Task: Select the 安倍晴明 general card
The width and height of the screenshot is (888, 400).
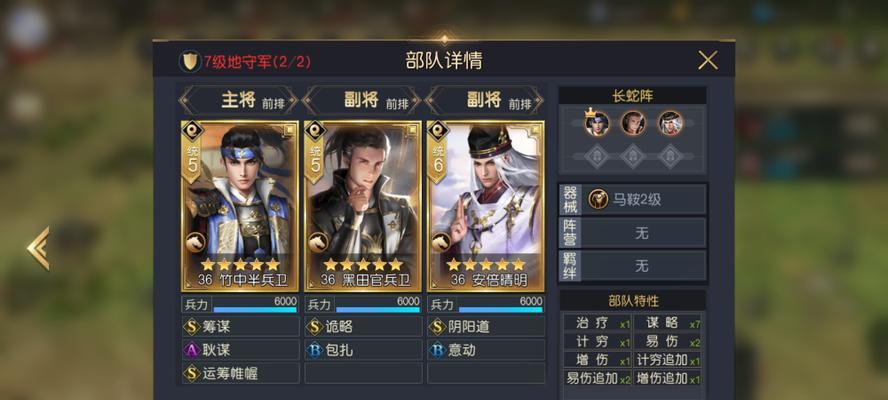Action: (x=485, y=206)
